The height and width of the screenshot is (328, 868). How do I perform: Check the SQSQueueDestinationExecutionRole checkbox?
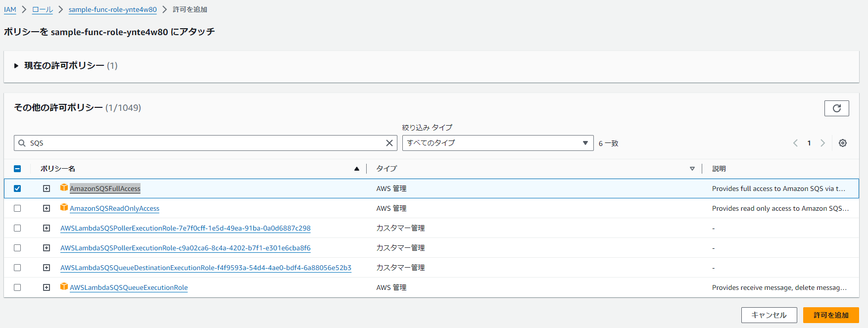17,268
